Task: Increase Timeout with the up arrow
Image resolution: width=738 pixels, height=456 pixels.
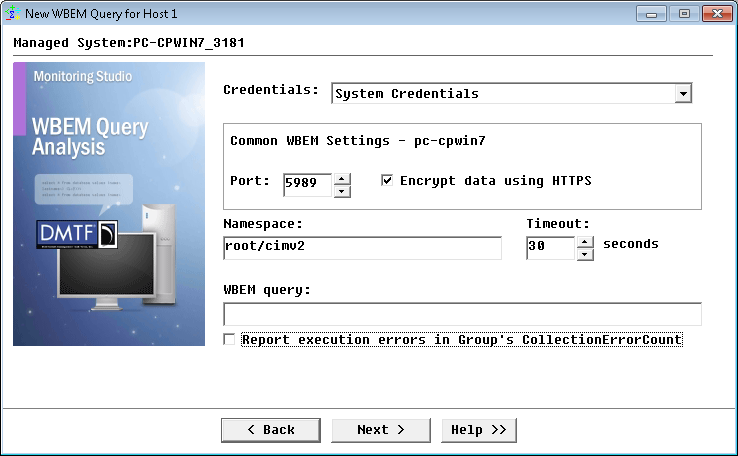Action: tap(585, 242)
